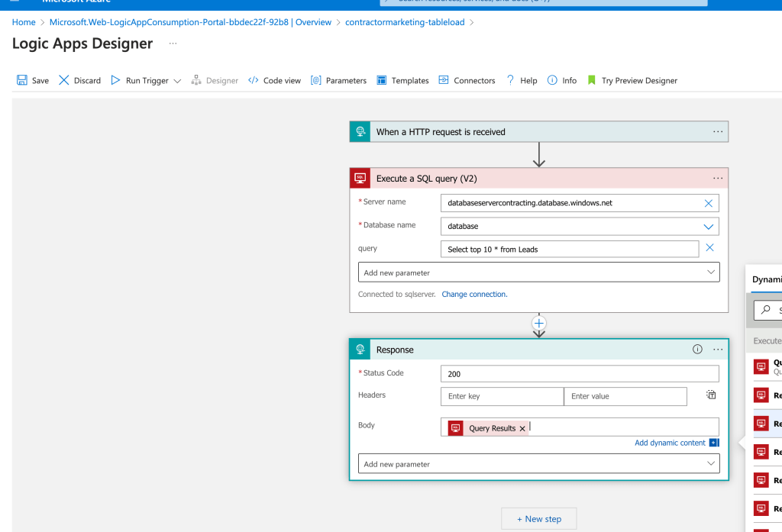Discard changes in the designer
Viewport: 782px width, 532px height.
(x=79, y=80)
